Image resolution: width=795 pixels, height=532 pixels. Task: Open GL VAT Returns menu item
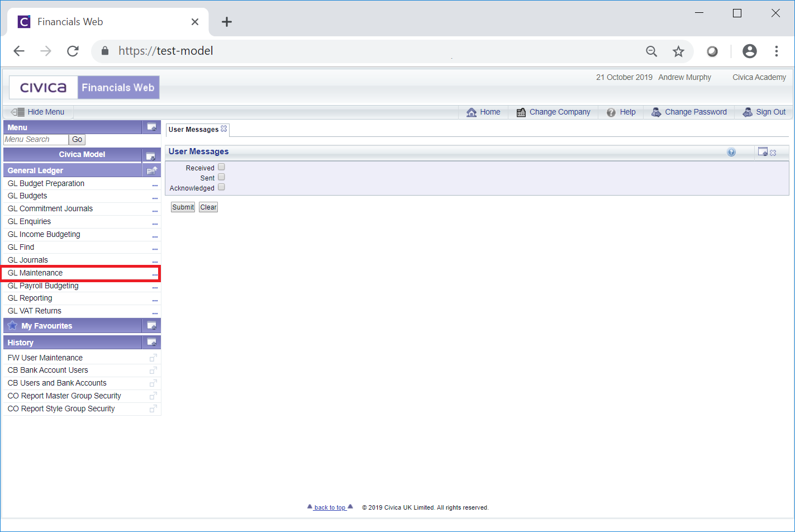pyautogui.click(x=35, y=311)
